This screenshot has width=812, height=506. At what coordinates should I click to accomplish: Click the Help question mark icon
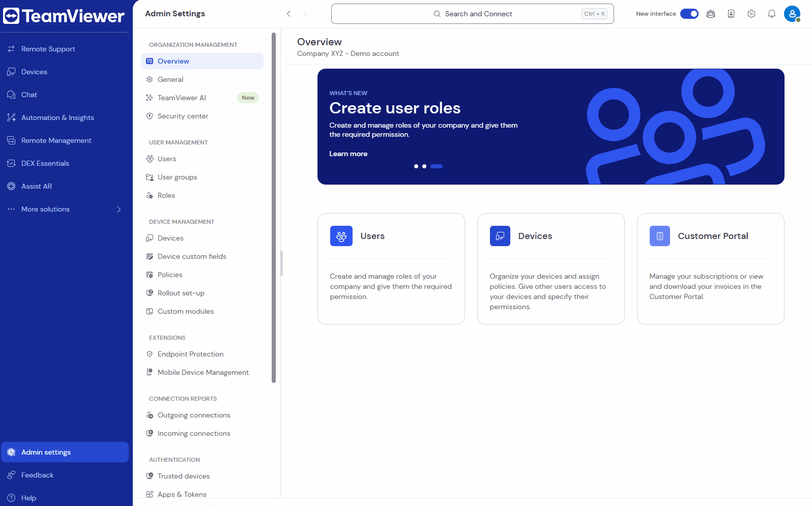(x=11, y=498)
